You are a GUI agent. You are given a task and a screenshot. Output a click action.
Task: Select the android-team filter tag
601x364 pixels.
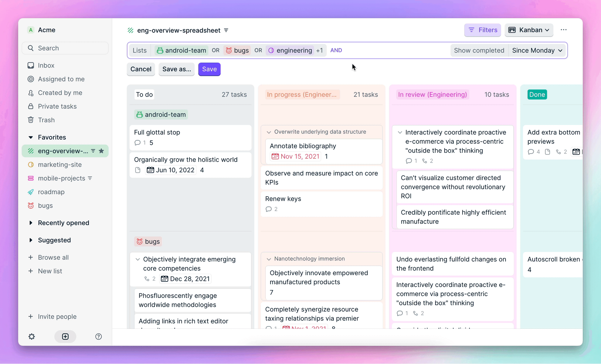pyautogui.click(x=181, y=50)
